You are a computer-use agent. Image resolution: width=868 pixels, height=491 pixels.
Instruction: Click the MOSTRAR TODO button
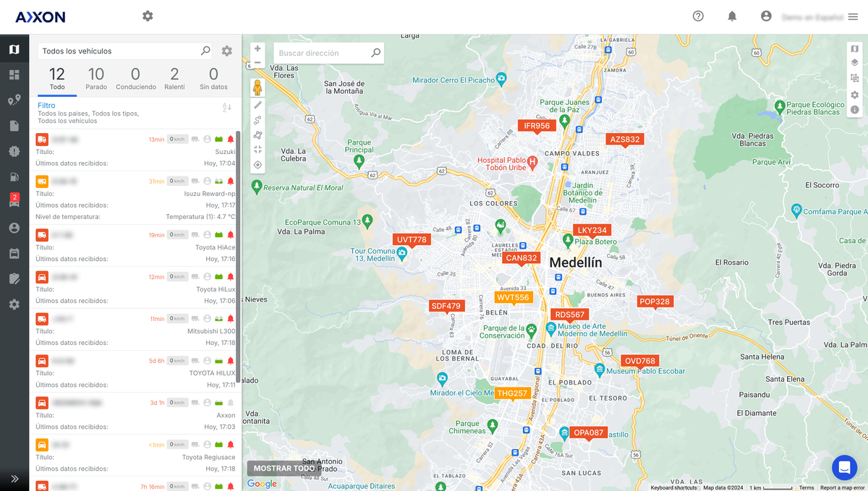pos(284,469)
